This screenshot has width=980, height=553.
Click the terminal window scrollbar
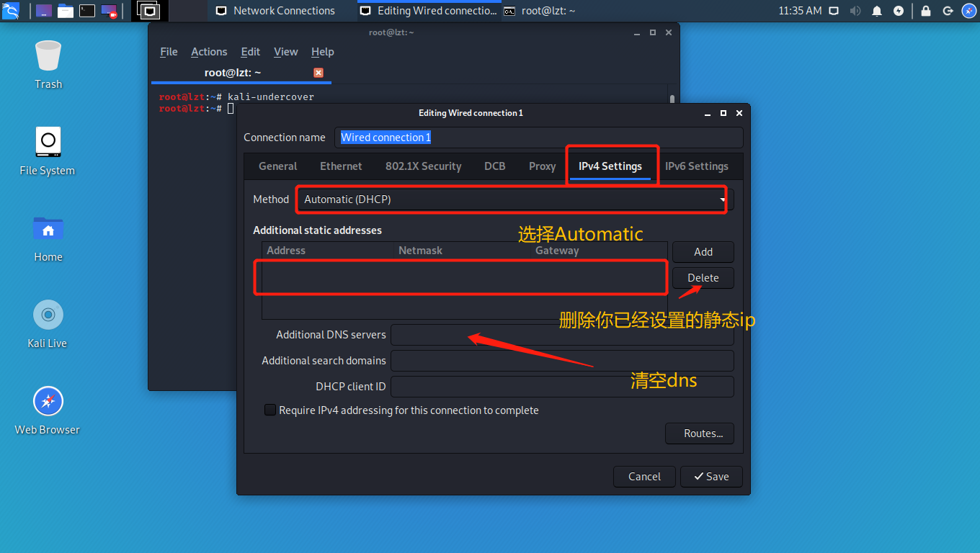[672, 100]
